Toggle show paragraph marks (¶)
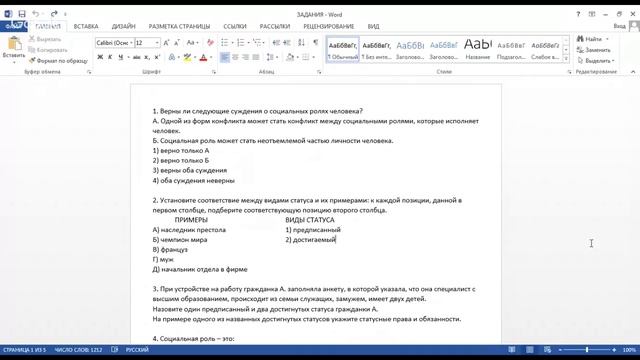640x360 pixels. pos(316,42)
